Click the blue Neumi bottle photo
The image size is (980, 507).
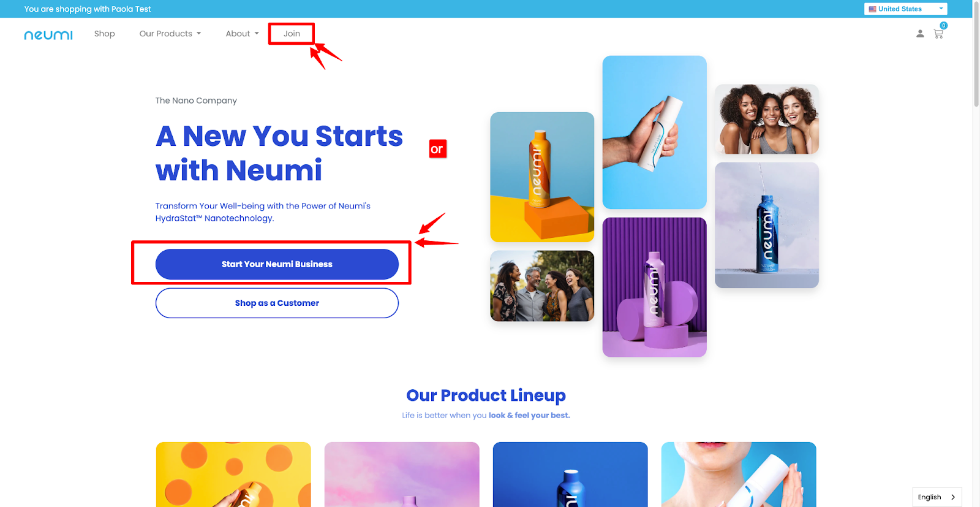point(767,225)
